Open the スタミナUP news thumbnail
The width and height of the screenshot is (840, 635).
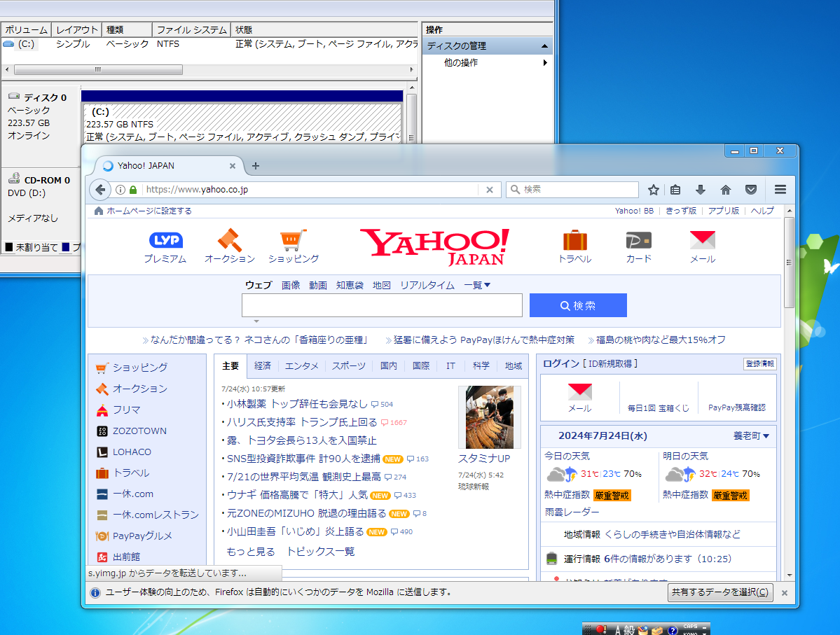490,417
